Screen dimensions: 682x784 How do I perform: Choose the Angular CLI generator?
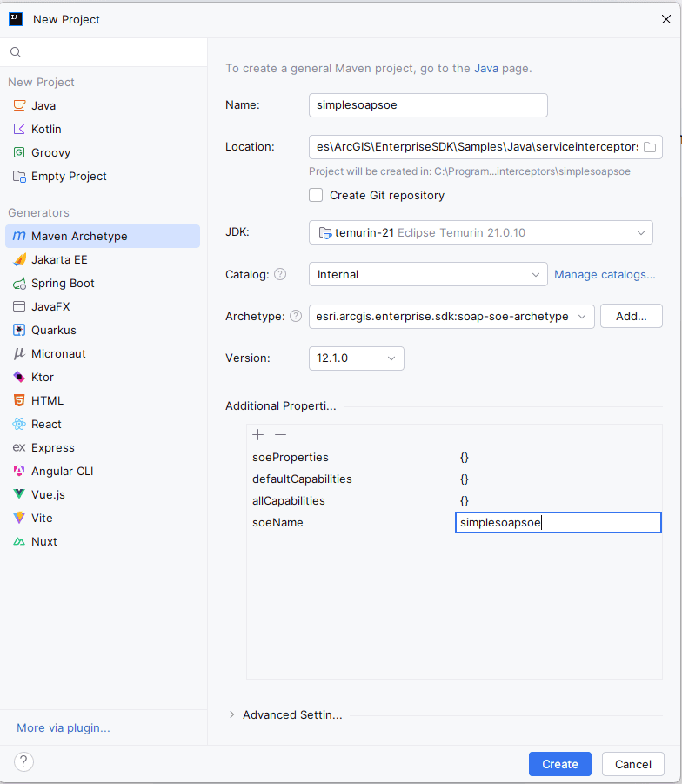pyautogui.click(x=103, y=471)
